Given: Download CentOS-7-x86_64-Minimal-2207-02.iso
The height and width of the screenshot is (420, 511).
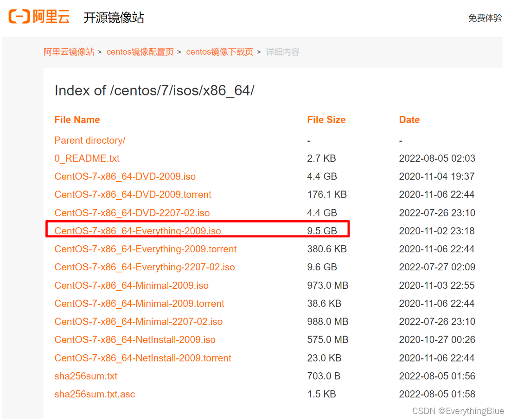Looking at the screenshot, I should point(139,321).
